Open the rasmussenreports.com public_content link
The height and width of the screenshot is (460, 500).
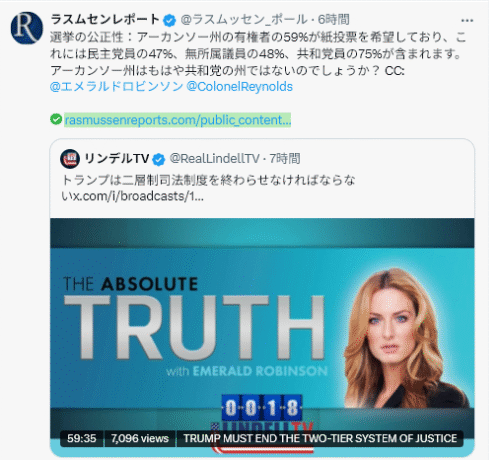178,120
